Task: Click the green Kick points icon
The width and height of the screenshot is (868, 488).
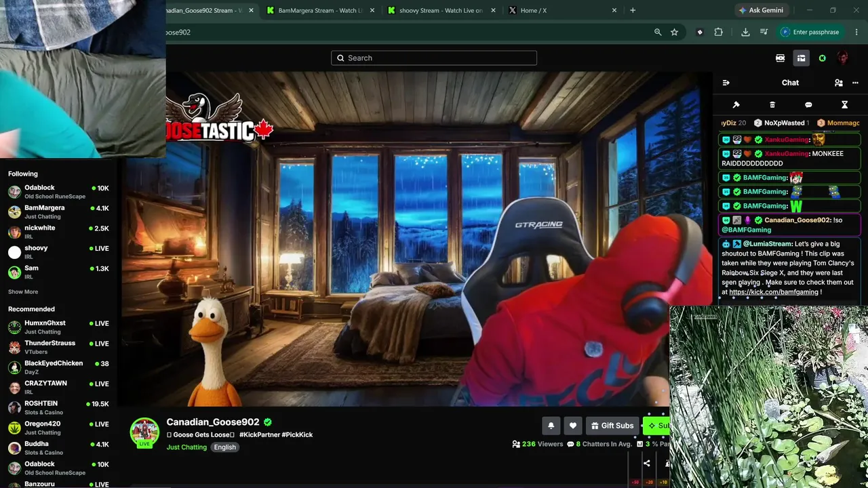Action: pyautogui.click(x=823, y=58)
